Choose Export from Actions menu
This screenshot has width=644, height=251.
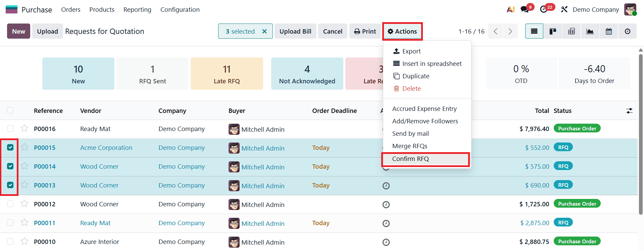coord(427,51)
